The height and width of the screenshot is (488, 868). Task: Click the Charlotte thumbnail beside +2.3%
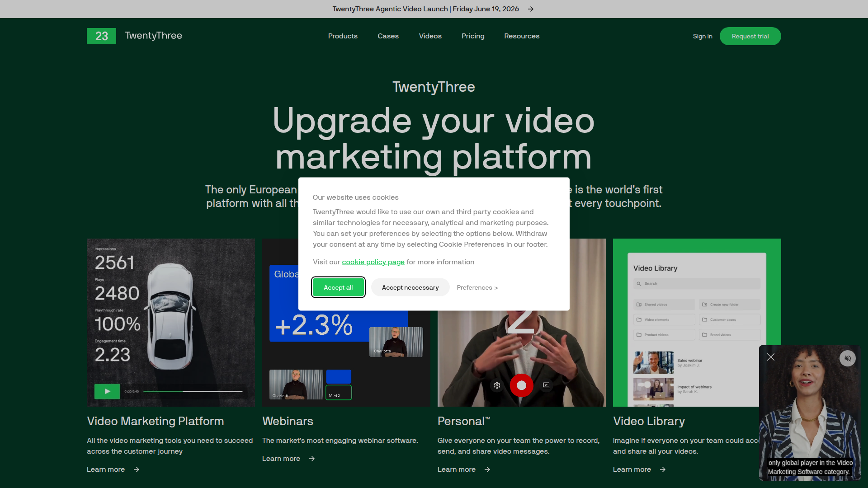click(396, 342)
